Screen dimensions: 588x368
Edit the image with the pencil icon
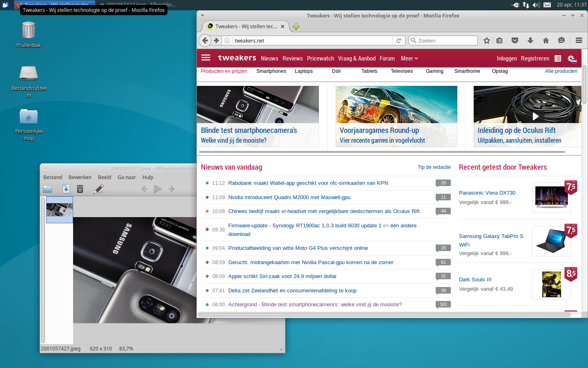tap(99, 189)
